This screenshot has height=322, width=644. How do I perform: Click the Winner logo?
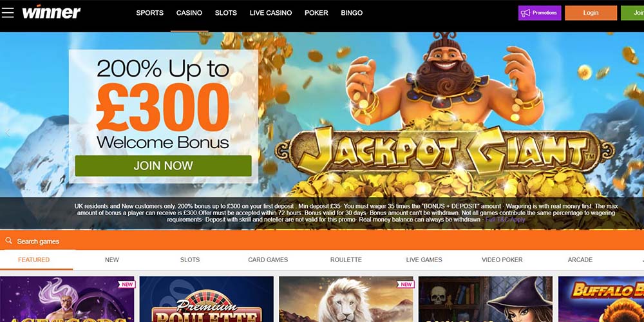pyautogui.click(x=52, y=12)
